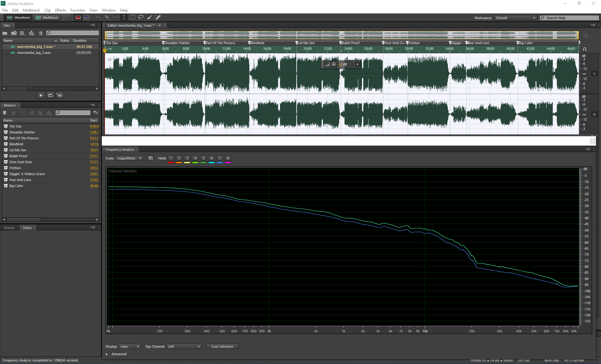Viewport: 601px width, 364px height.
Task: Open the Workspace Default dropdown
Action: [515, 18]
